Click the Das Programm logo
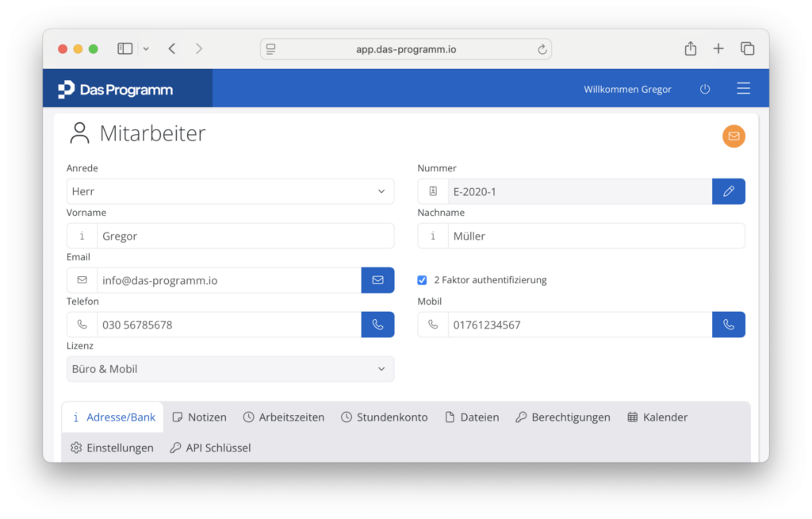 116,90
